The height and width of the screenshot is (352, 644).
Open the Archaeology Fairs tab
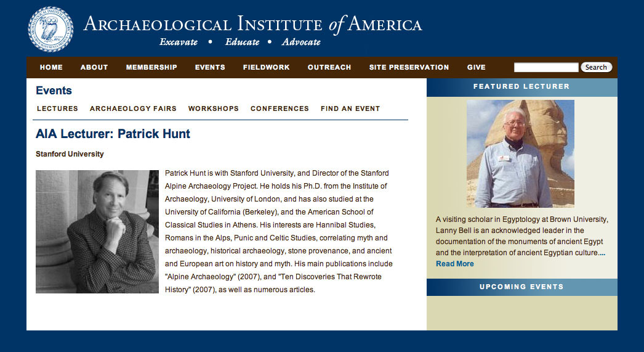click(133, 108)
